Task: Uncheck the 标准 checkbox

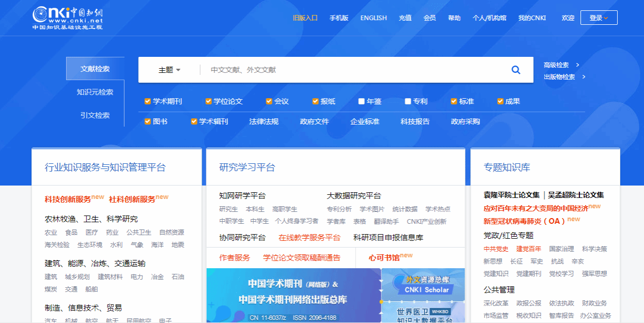Action: tap(454, 101)
